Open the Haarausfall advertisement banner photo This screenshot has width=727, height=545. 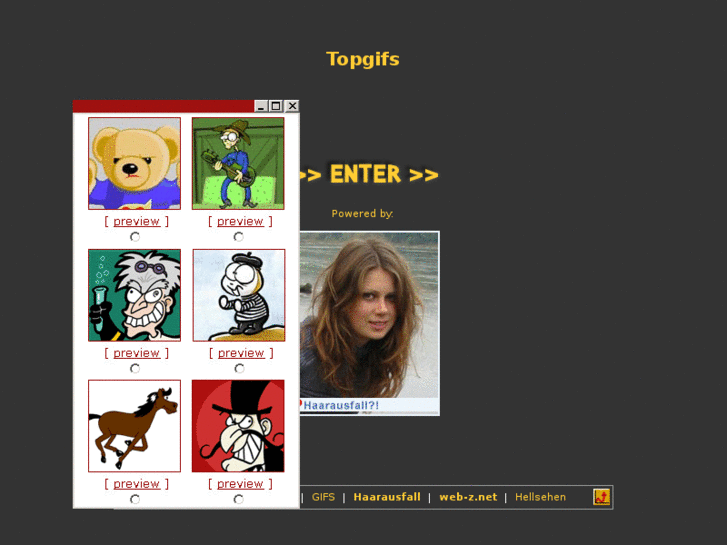(x=370, y=323)
